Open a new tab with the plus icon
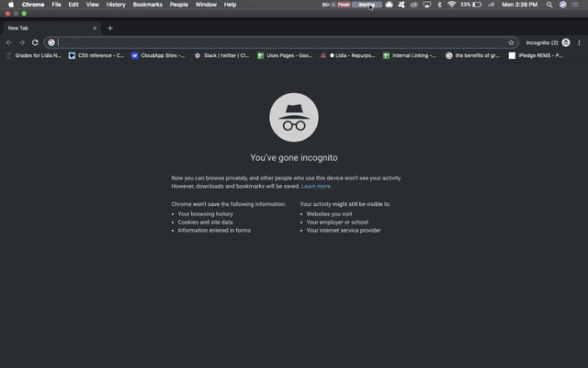588x368 pixels. [x=110, y=29]
